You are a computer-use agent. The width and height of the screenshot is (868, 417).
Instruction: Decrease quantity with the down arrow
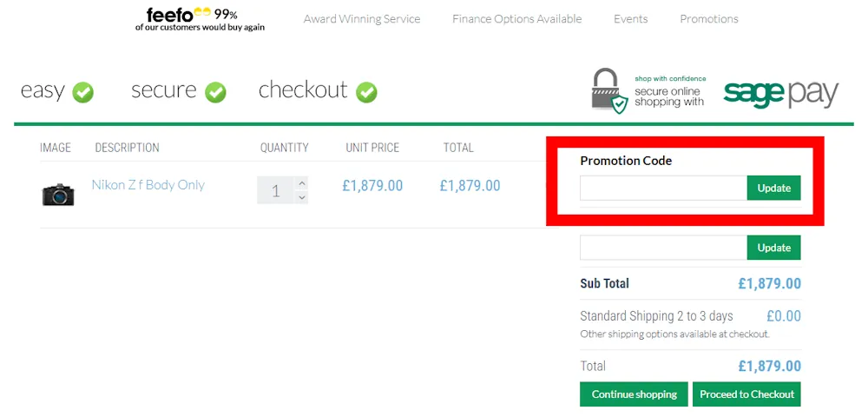click(x=301, y=197)
